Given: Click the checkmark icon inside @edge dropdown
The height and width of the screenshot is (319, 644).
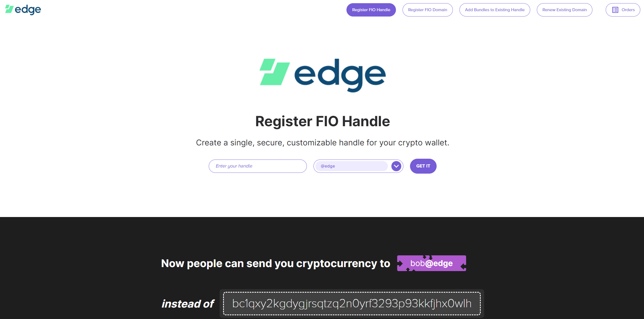Looking at the screenshot, I should coord(396,166).
